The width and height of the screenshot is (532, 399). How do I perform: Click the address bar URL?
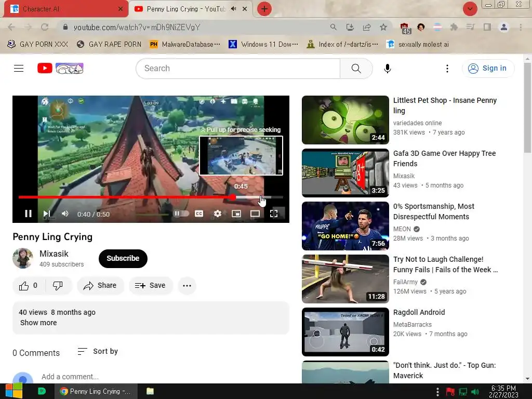[x=137, y=27]
